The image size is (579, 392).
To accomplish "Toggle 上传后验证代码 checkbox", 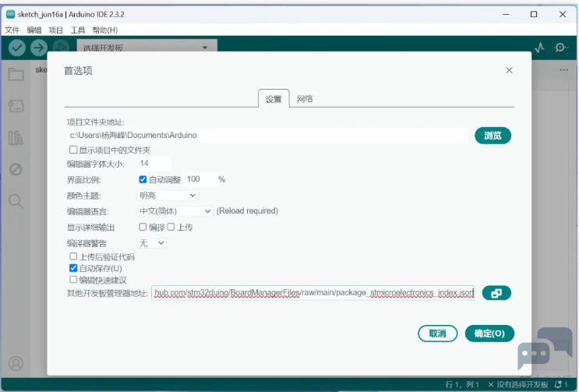I will pyautogui.click(x=73, y=256).
